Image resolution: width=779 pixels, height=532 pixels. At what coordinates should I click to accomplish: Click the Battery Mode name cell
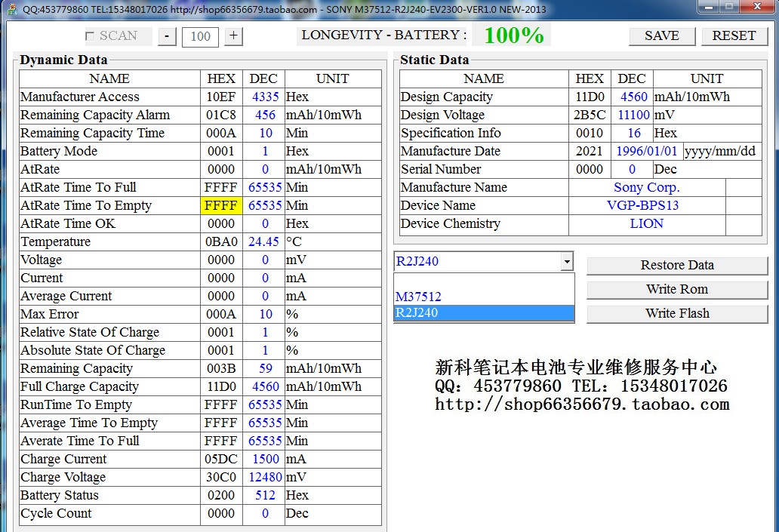point(109,152)
